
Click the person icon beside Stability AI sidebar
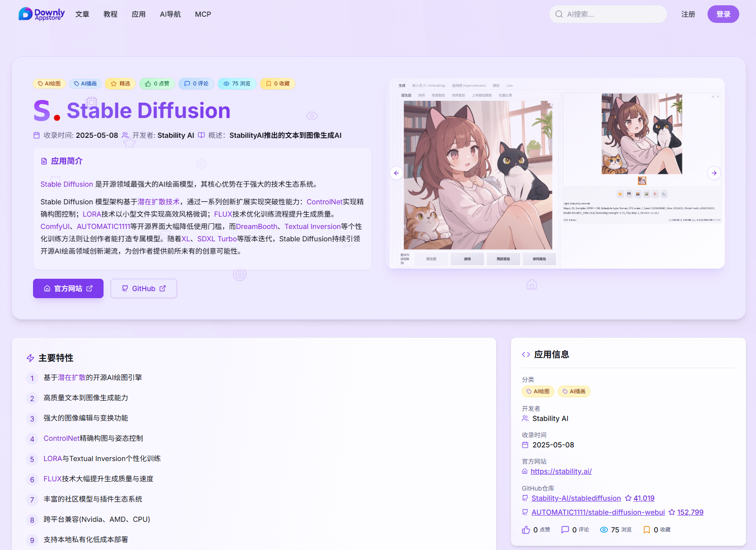[525, 418]
